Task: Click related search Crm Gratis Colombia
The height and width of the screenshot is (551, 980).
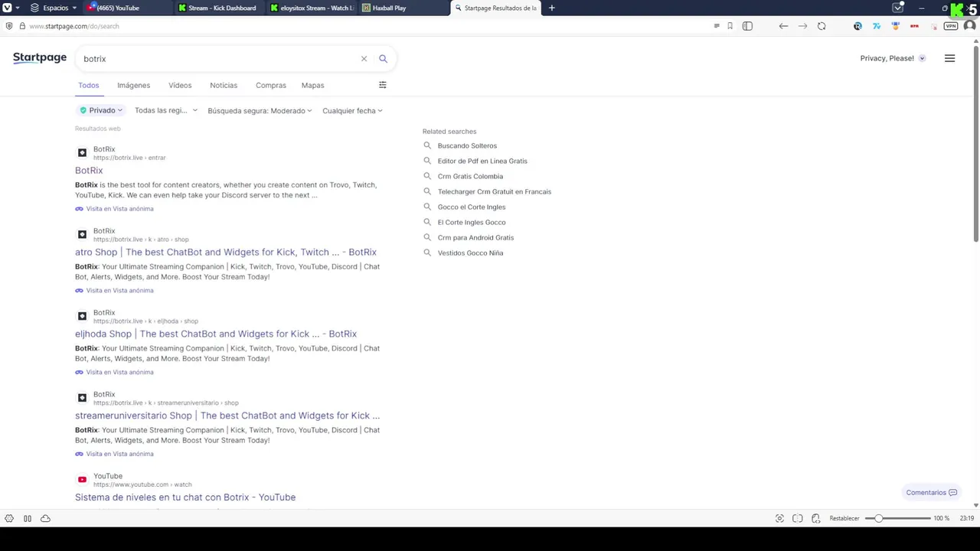Action: [x=470, y=176]
